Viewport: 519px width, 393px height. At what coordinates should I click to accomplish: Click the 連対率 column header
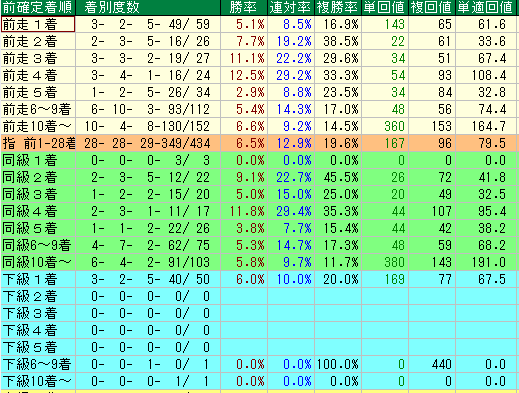pyautogui.click(x=291, y=7)
